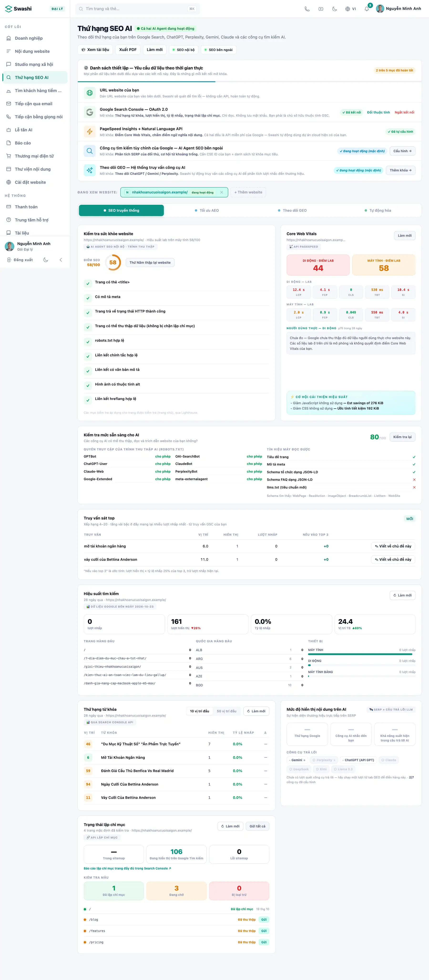429x980 pixels.
Task: Click the Doanh nghiệp sidebar icon
Action: (x=9, y=38)
